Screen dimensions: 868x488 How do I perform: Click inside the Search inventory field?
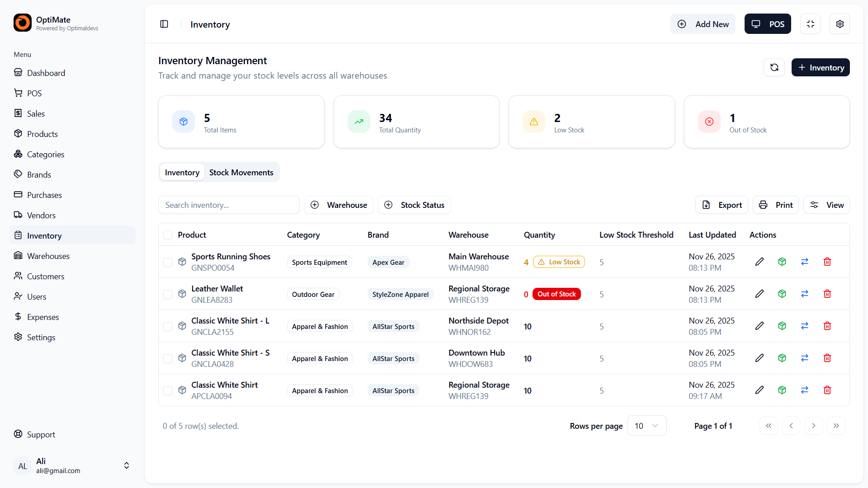[x=229, y=205]
